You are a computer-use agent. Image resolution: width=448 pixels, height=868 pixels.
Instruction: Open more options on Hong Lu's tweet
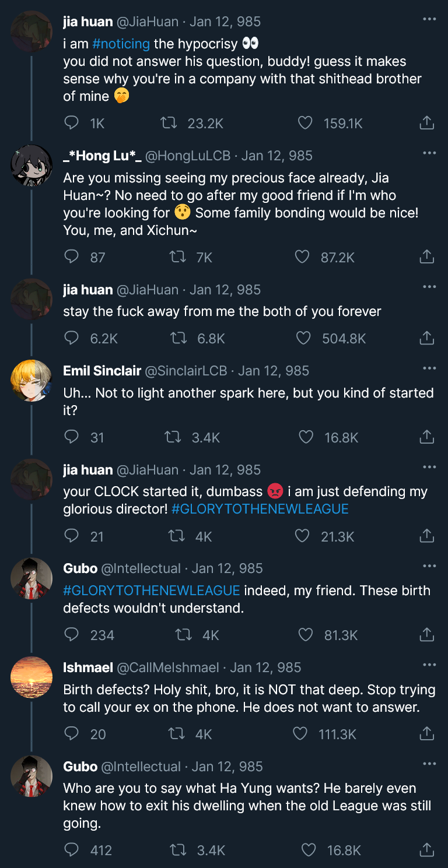point(429,153)
